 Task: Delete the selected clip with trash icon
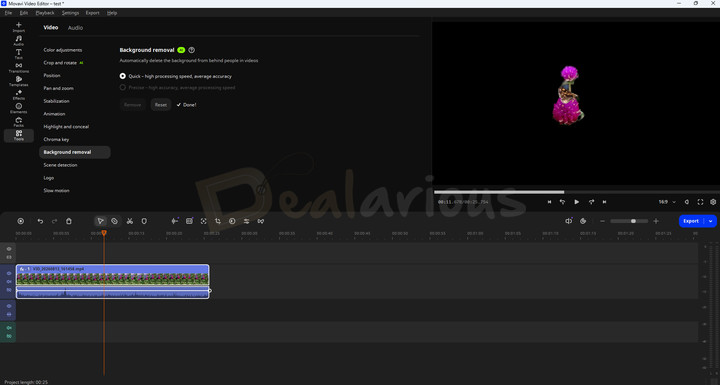click(x=68, y=221)
